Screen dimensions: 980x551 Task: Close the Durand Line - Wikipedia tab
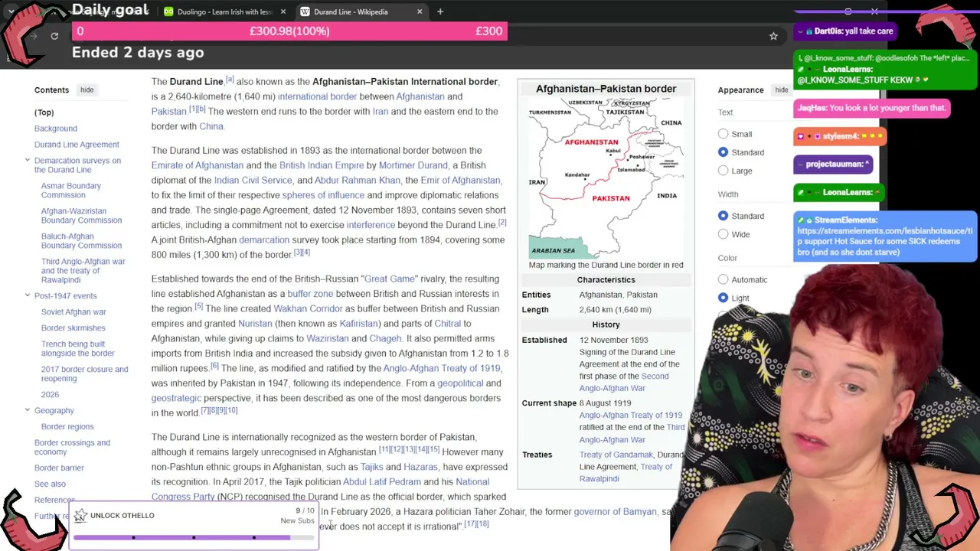[420, 11]
